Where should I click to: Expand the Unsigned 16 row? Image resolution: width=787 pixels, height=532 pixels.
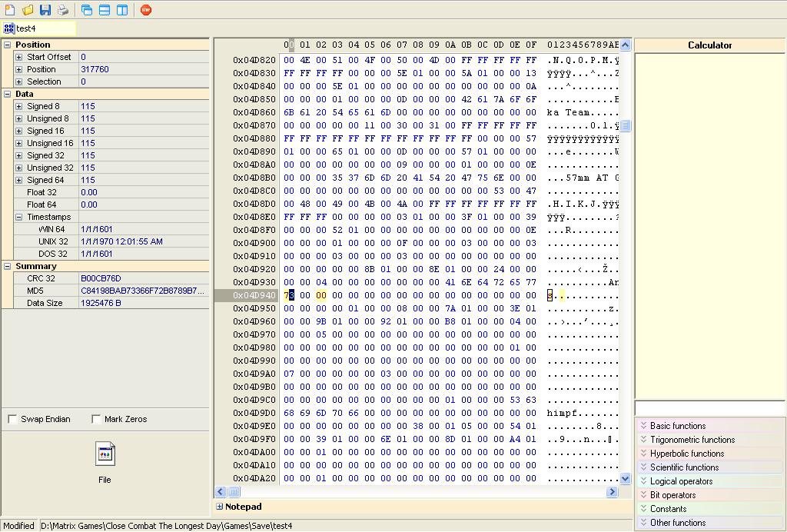[x=19, y=144]
